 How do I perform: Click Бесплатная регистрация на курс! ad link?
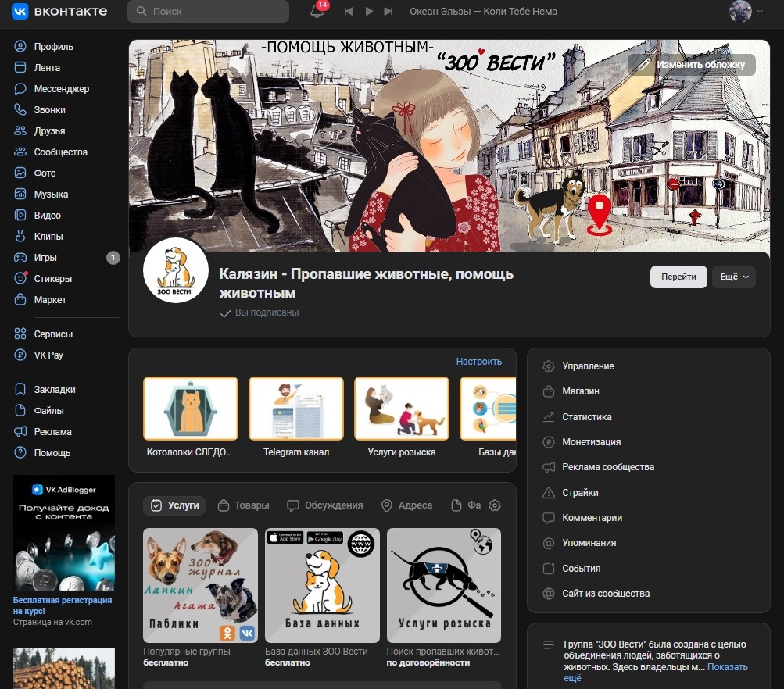[62, 605]
